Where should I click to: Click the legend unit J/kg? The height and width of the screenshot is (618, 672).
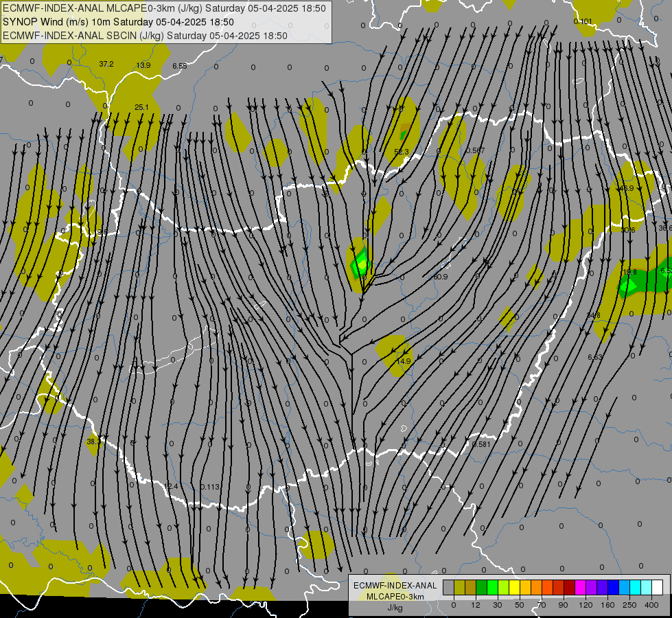(395, 608)
